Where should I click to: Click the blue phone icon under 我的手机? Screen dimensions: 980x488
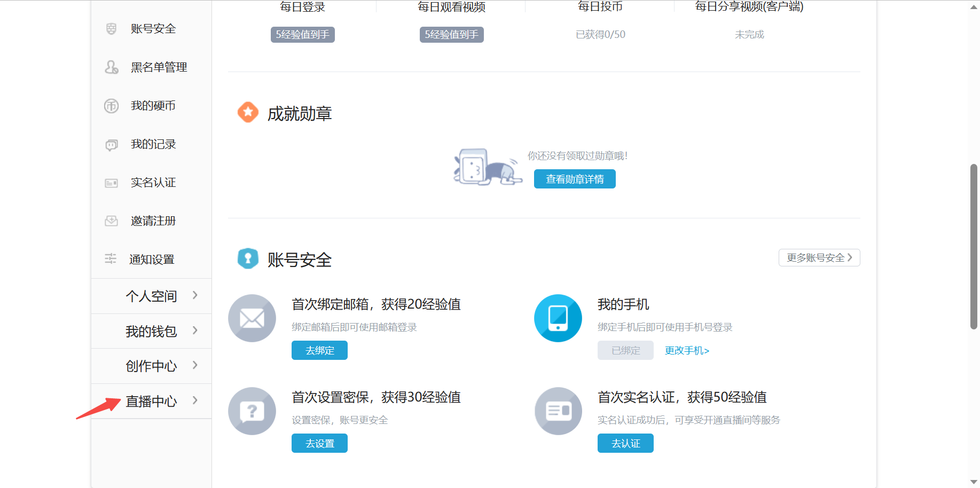click(558, 318)
